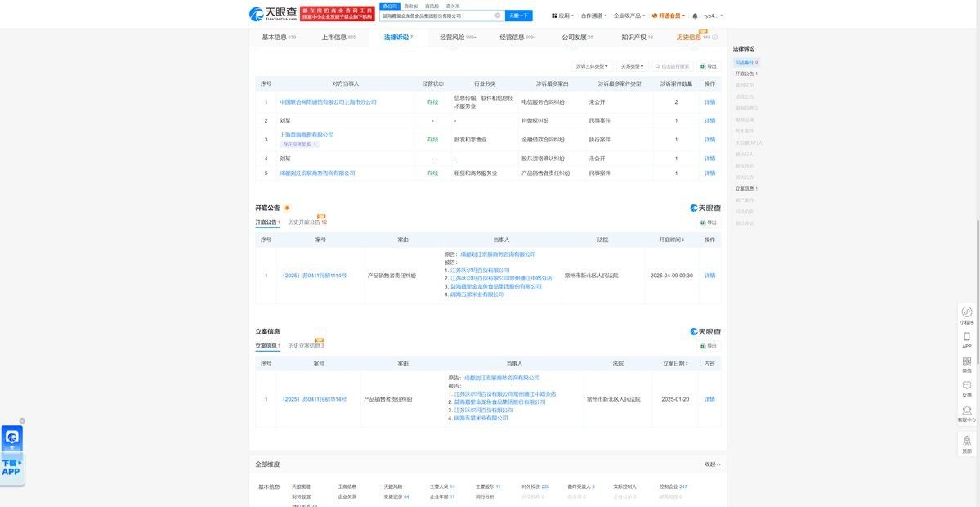Open the 合作通道 dropdown

click(593, 16)
